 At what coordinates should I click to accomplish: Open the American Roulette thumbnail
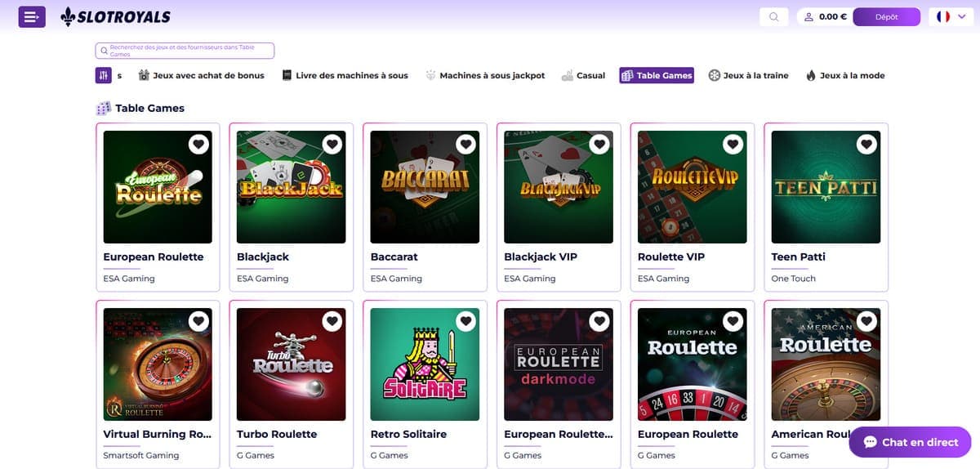point(826,364)
